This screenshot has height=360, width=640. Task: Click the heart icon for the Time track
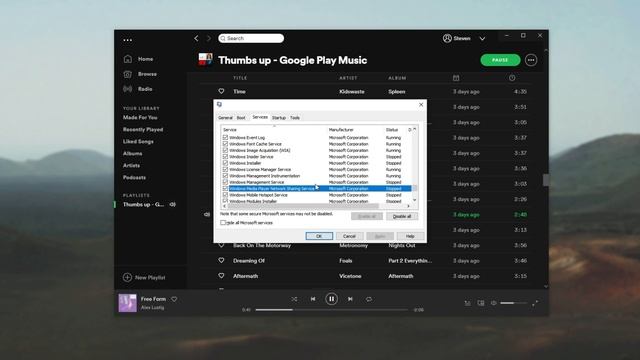click(x=221, y=91)
